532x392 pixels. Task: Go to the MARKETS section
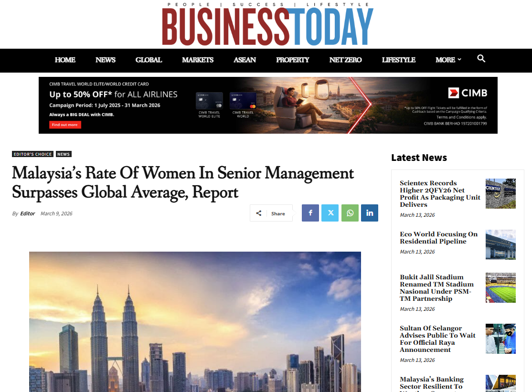pyautogui.click(x=198, y=60)
